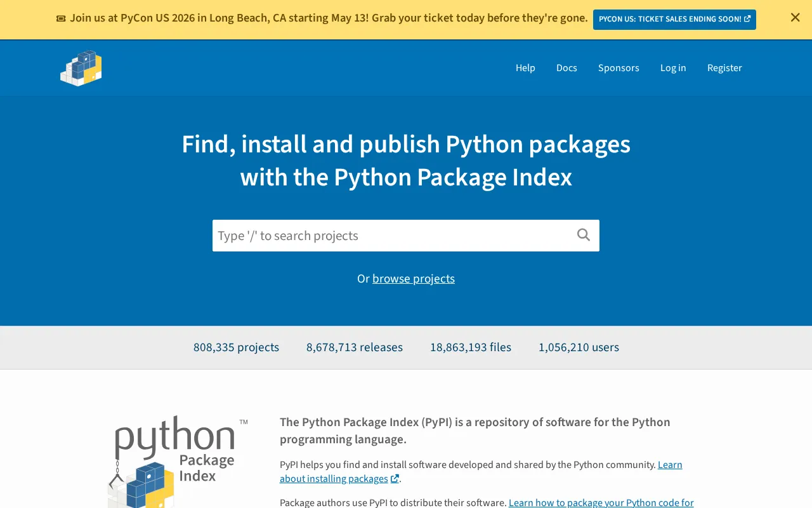Click PyCon US ticket sales button
This screenshot has width=812, height=508.
click(x=674, y=19)
